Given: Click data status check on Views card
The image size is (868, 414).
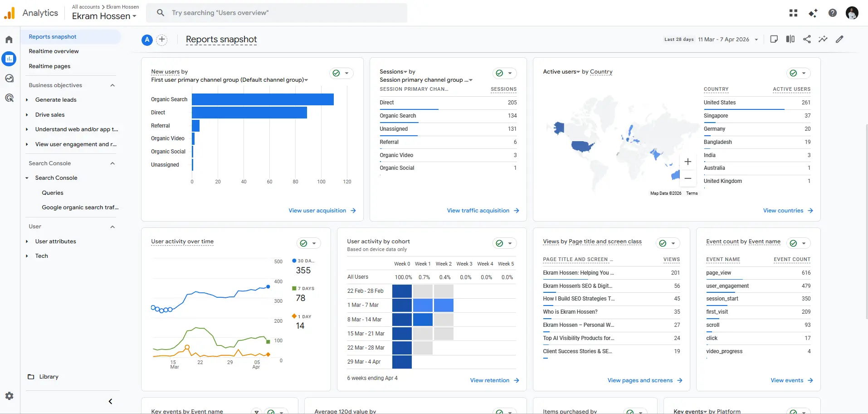Looking at the screenshot, I should (x=663, y=243).
